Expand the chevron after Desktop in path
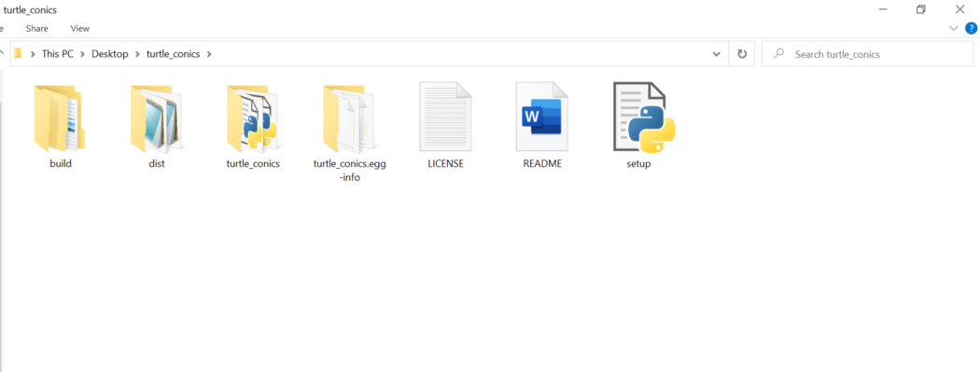Screen dimensions: 980x372 point(137,54)
